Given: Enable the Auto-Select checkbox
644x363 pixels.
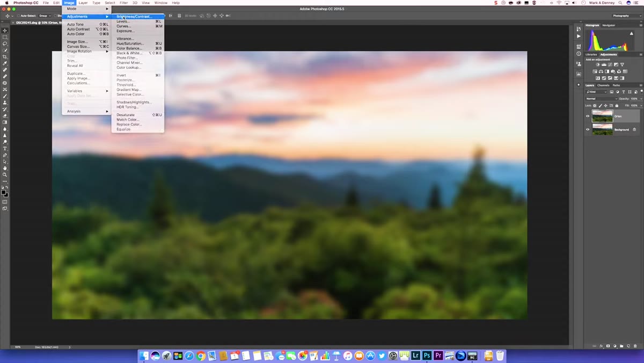Looking at the screenshot, I should point(18,16).
